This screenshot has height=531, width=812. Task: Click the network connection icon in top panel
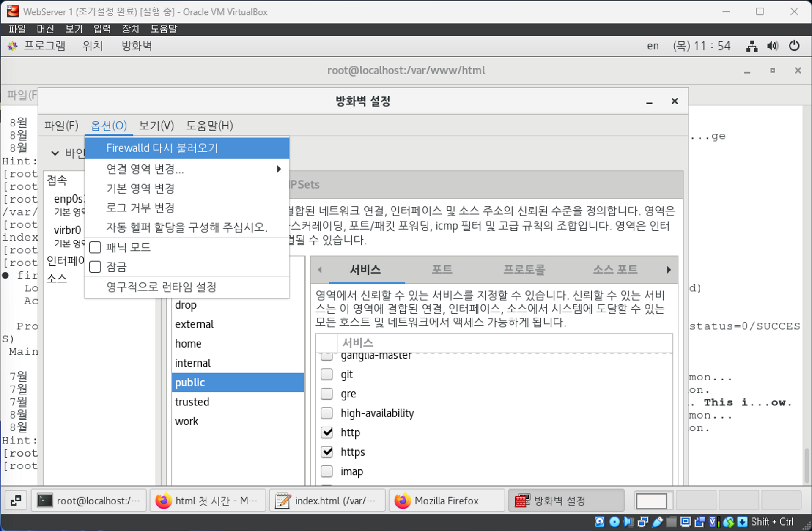[x=752, y=46]
